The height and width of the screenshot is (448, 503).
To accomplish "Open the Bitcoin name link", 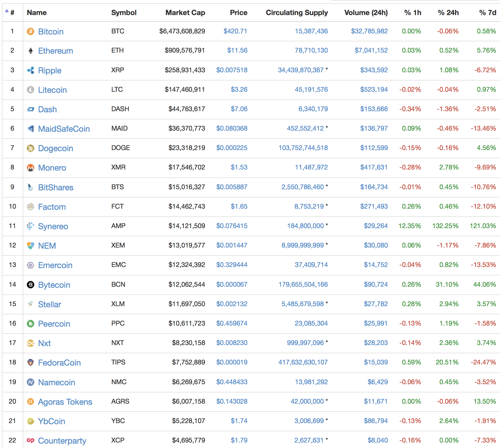I will pyautogui.click(x=51, y=31).
